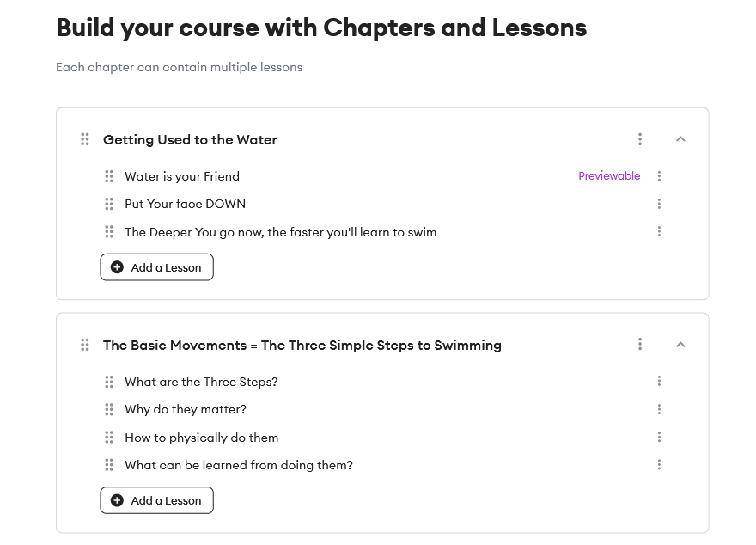The height and width of the screenshot is (545, 756).
Task: Select the How to physically do them lesson
Action: (202, 438)
